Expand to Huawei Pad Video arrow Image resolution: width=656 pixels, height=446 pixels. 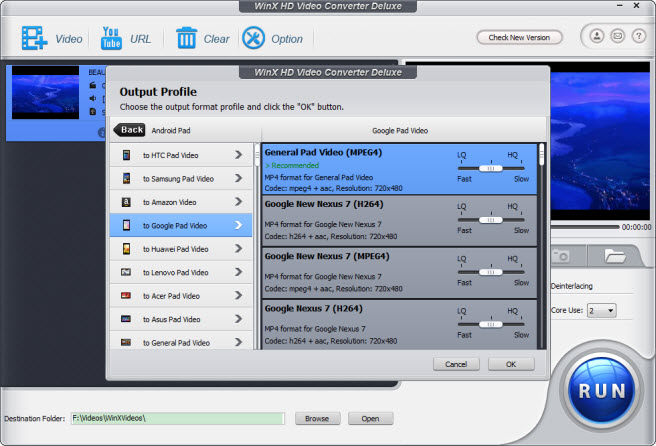(x=238, y=249)
